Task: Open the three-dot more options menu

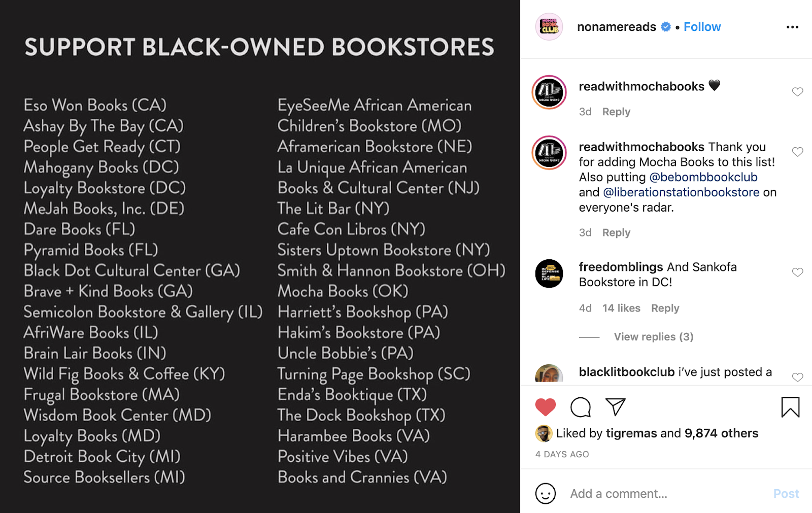Action: (x=792, y=27)
